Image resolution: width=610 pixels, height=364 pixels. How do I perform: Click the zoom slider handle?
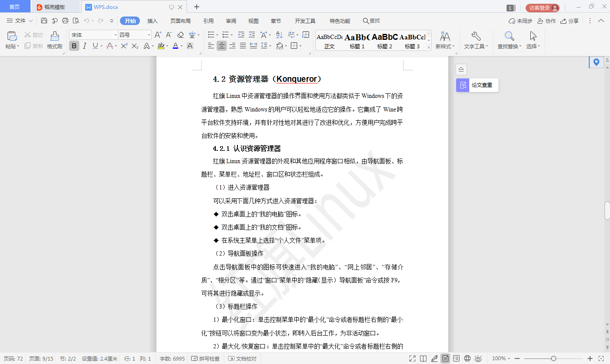553,358
